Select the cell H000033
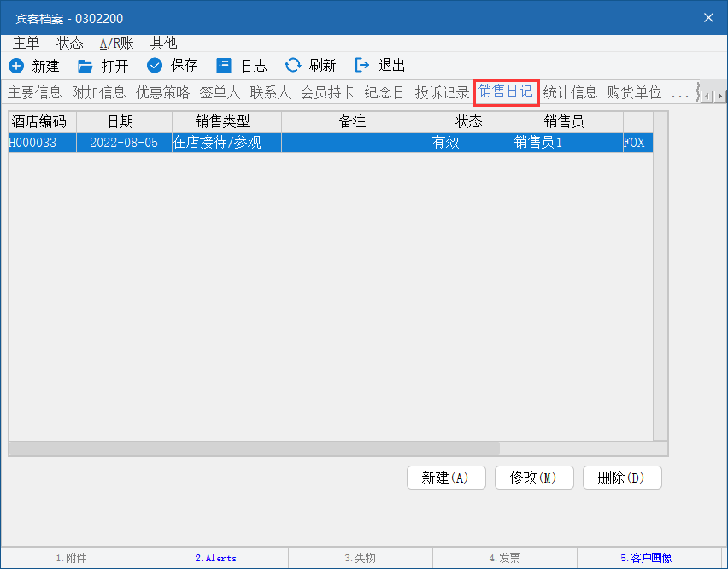This screenshot has width=728, height=569. pos(42,143)
